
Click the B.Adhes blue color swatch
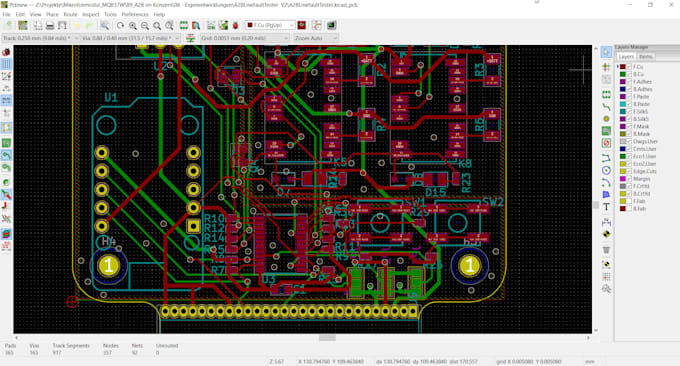[x=623, y=89]
